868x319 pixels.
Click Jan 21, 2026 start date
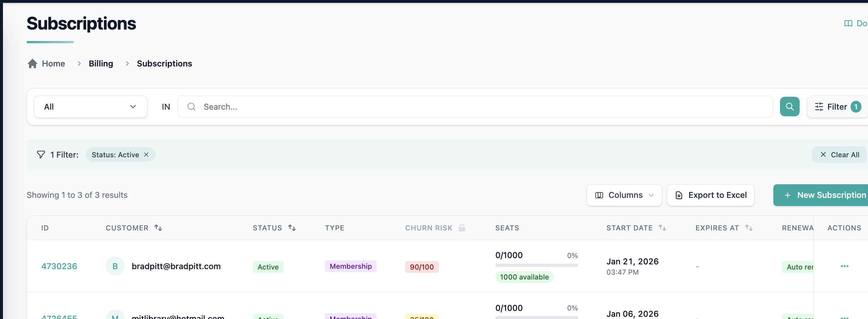point(633,261)
